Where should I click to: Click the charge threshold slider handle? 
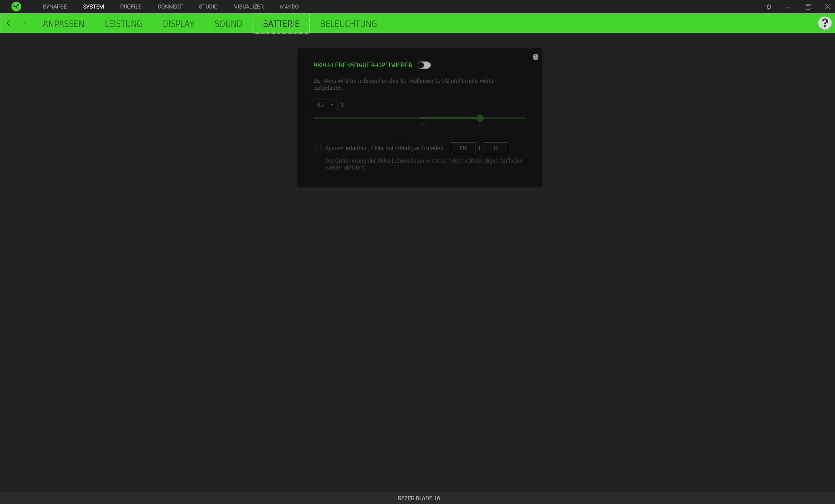click(x=480, y=118)
